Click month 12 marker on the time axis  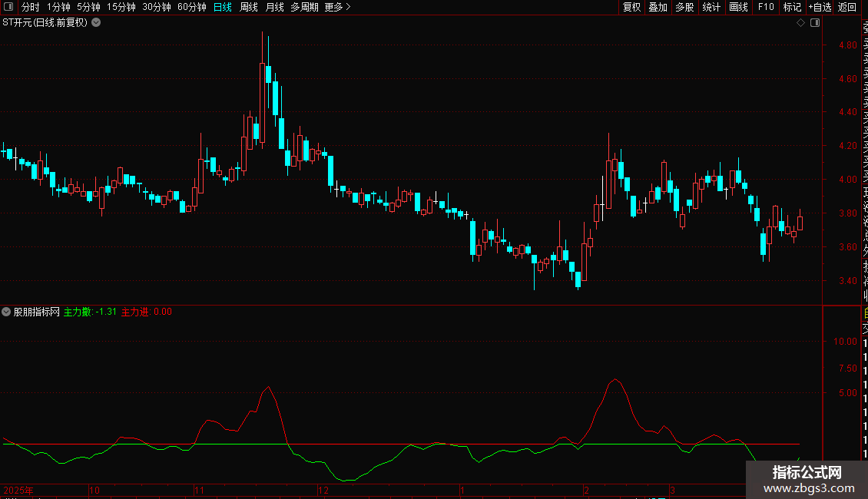point(323,490)
